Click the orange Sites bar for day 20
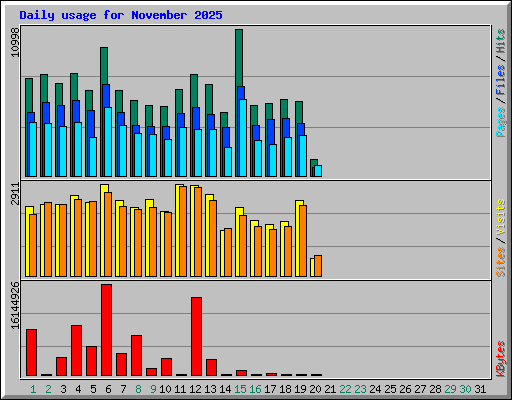This screenshot has height=400, width=512. [318, 266]
